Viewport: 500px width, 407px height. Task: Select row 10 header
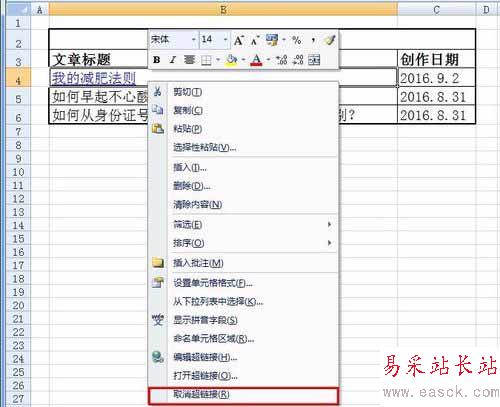[18, 172]
